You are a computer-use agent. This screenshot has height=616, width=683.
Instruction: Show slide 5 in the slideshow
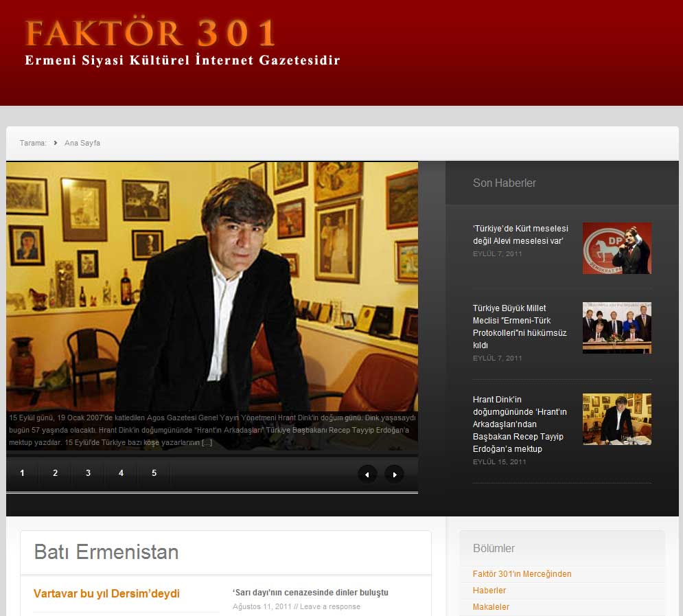click(154, 473)
